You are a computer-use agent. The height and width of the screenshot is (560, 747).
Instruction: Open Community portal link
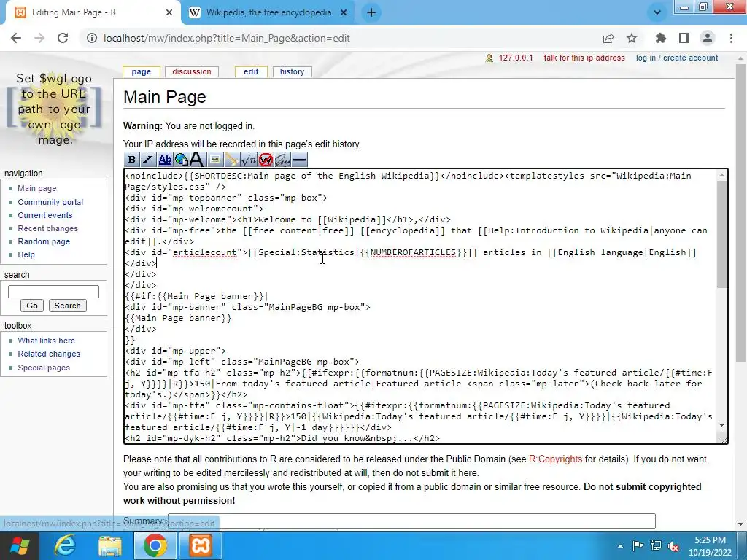pyautogui.click(x=50, y=202)
